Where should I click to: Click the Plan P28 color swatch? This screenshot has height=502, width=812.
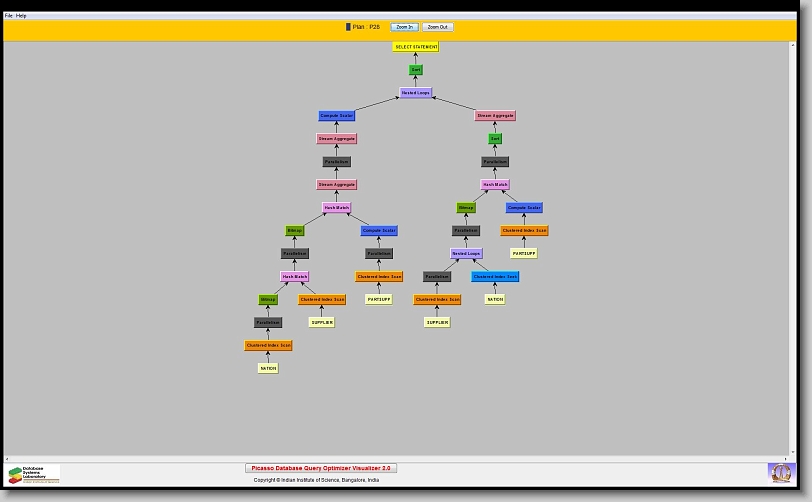click(348, 27)
